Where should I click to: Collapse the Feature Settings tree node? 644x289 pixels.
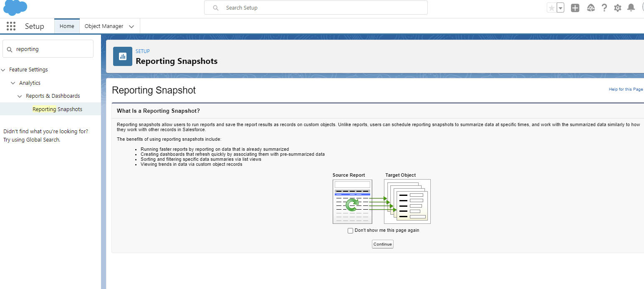[x=3, y=70]
